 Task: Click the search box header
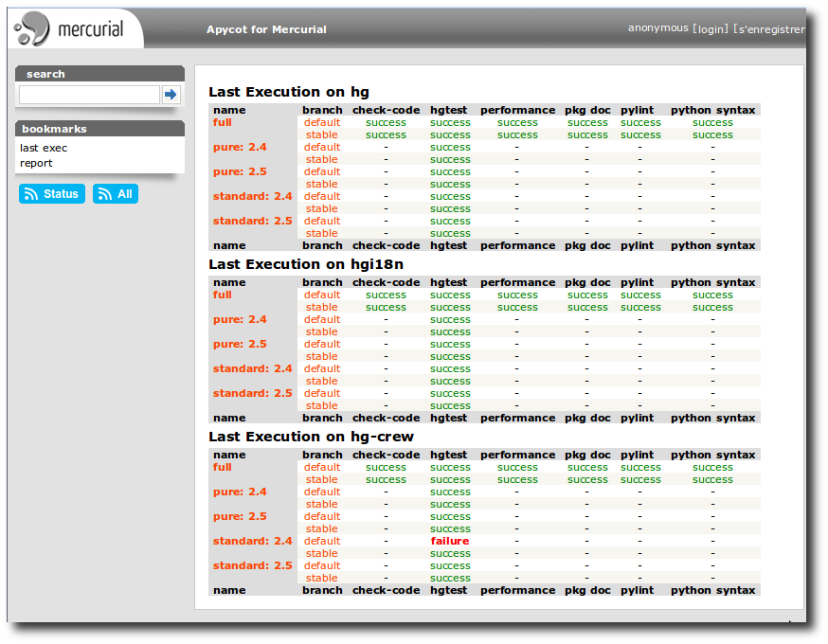pyautogui.click(x=99, y=73)
